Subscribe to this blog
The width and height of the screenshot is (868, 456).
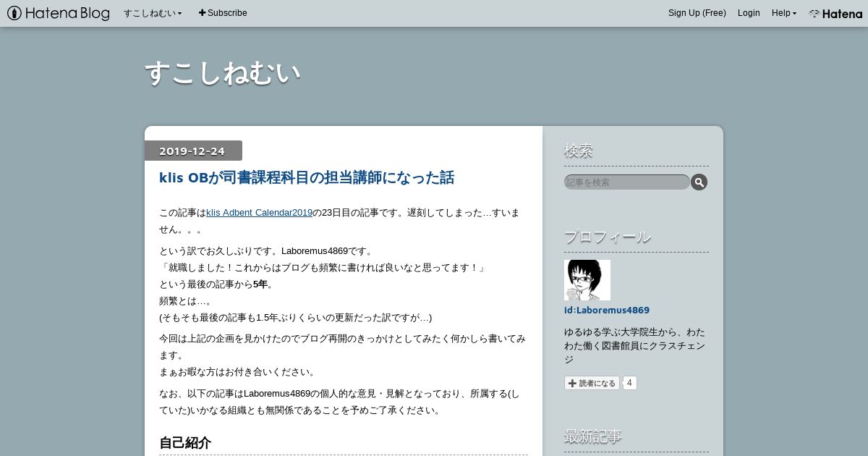[223, 13]
